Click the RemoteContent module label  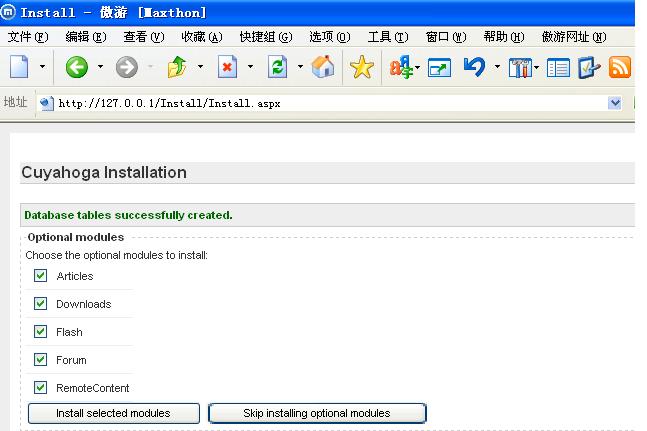(x=93, y=388)
